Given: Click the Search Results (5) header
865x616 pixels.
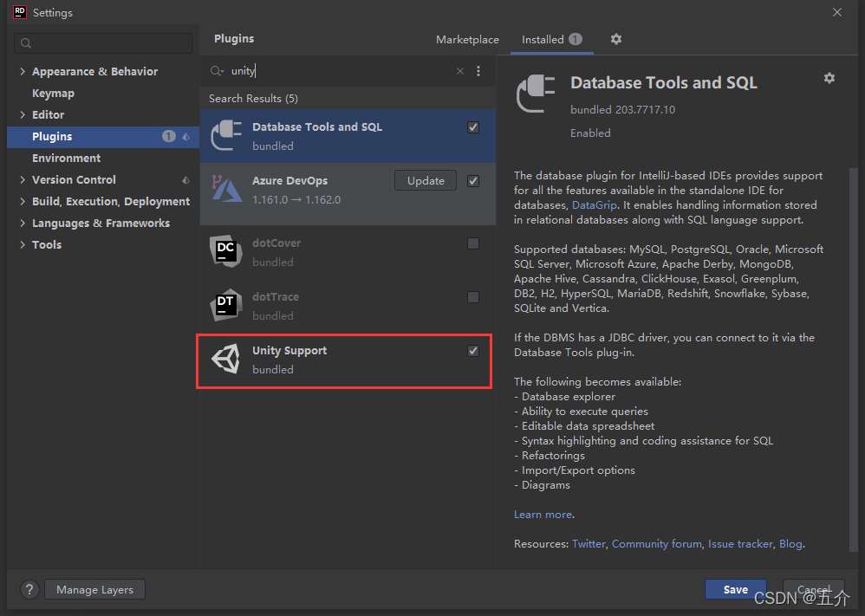Looking at the screenshot, I should pos(253,99).
